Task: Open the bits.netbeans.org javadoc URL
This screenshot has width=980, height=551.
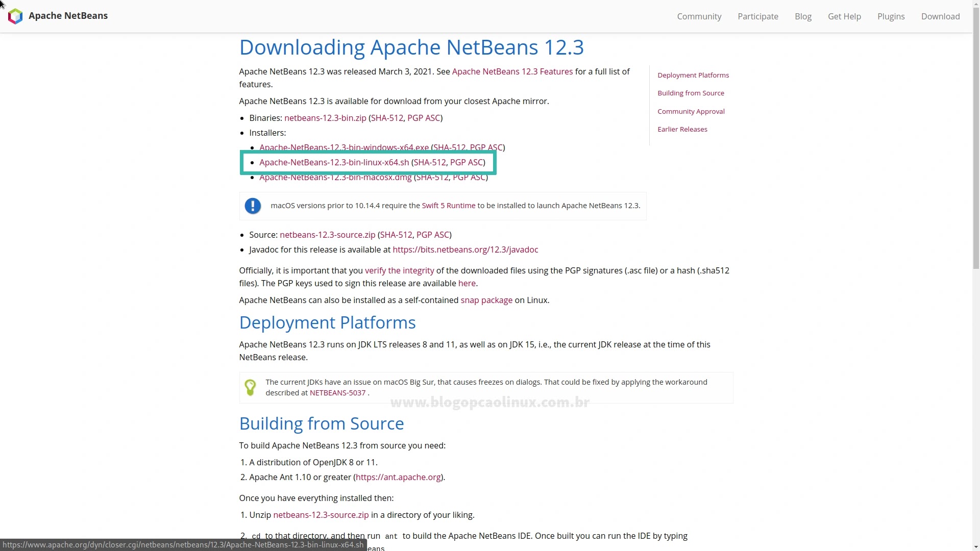Action: tap(465, 249)
